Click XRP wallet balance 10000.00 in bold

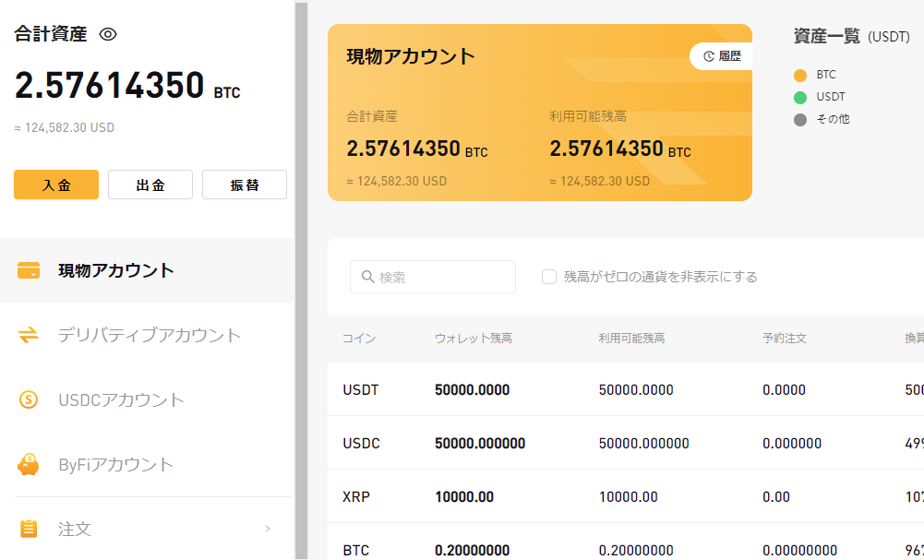(x=464, y=497)
